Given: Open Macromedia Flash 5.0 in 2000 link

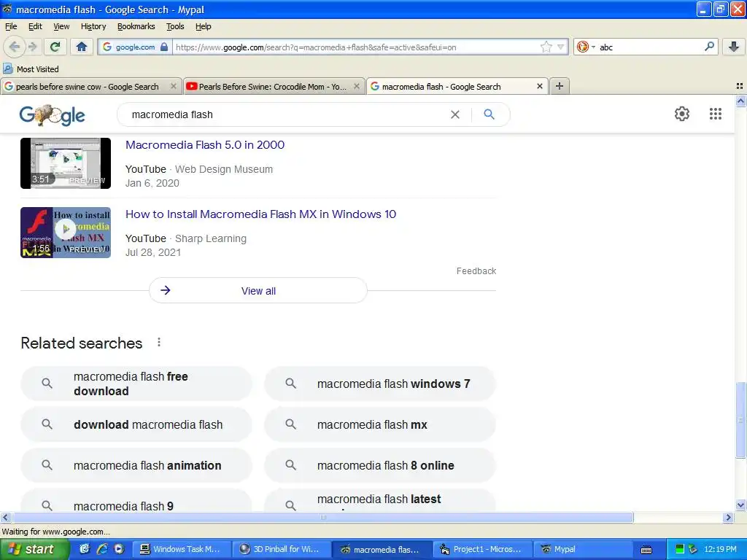Looking at the screenshot, I should (205, 145).
